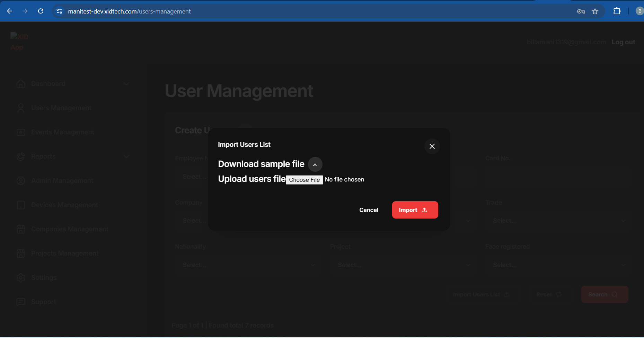This screenshot has width=644, height=338.
Task: Expand the Dashboard sidebar chevron
Action: point(126,84)
